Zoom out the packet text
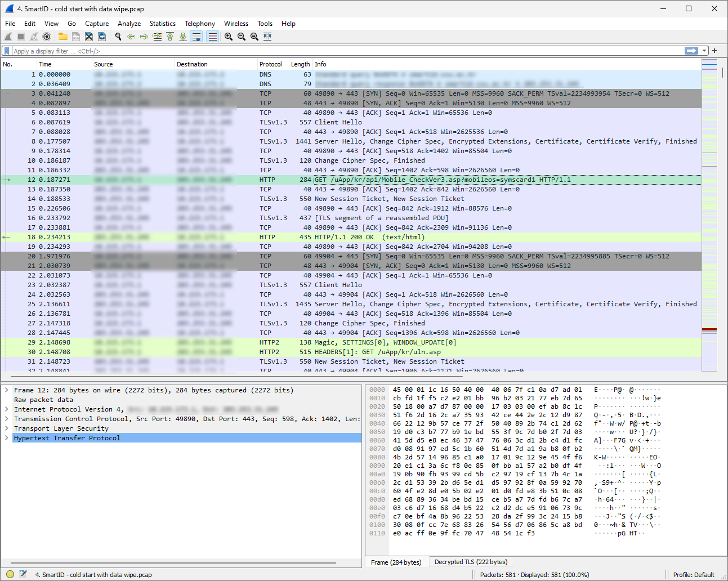Image resolution: width=728 pixels, height=581 pixels. coord(242,37)
